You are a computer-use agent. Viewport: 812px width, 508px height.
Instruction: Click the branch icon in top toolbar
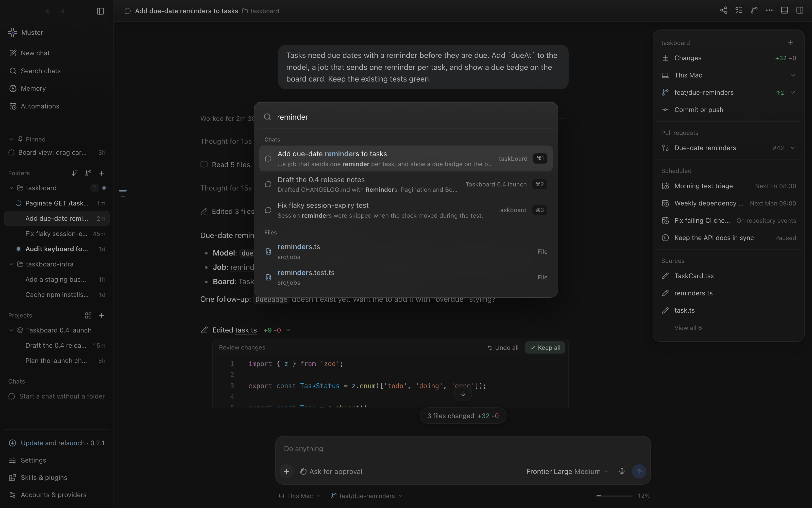pyautogui.click(x=754, y=10)
